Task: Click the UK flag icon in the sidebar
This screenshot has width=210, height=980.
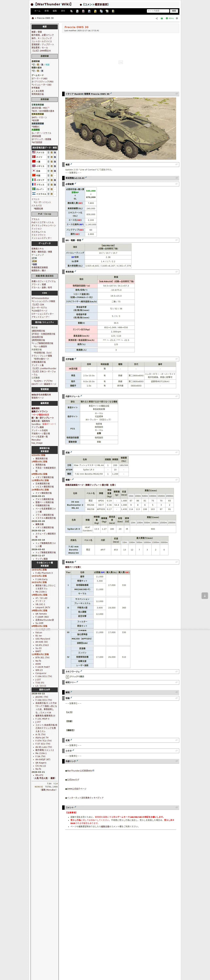Action: [x=34, y=166]
